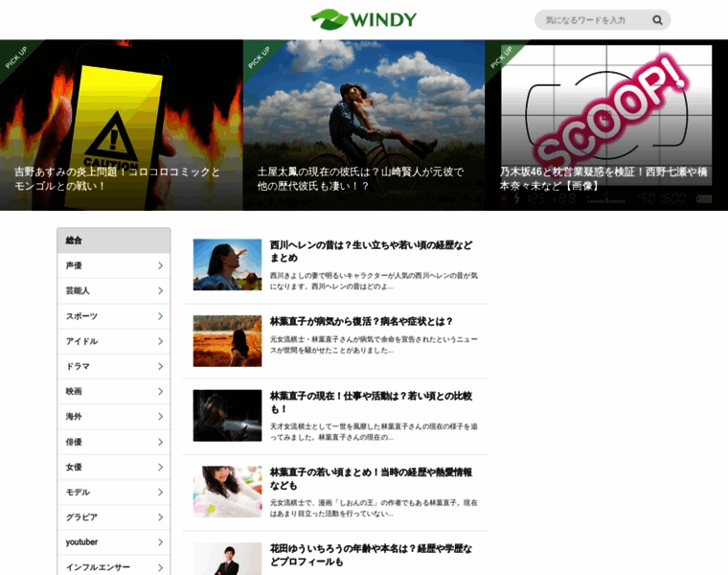Click the search magnifier icon
728x575 pixels.
[x=657, y=20]
